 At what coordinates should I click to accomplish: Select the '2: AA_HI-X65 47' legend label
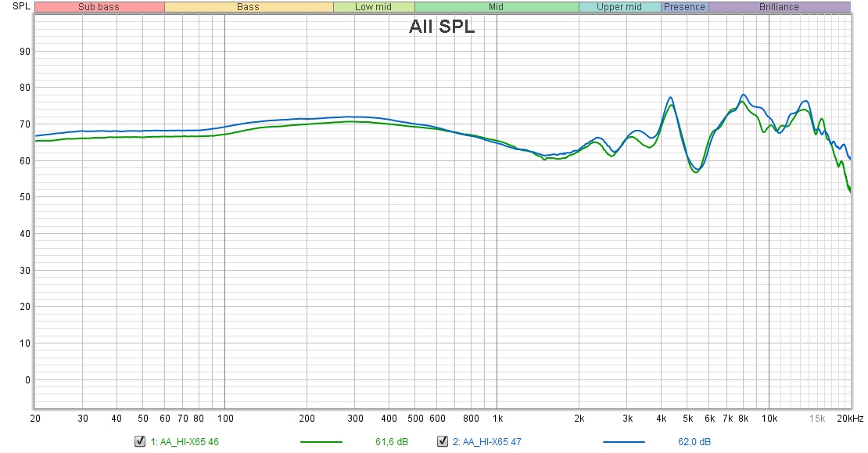(487, 442)
